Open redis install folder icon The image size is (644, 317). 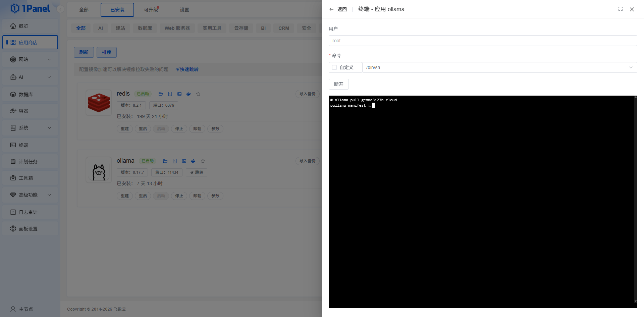coord(161,94)
